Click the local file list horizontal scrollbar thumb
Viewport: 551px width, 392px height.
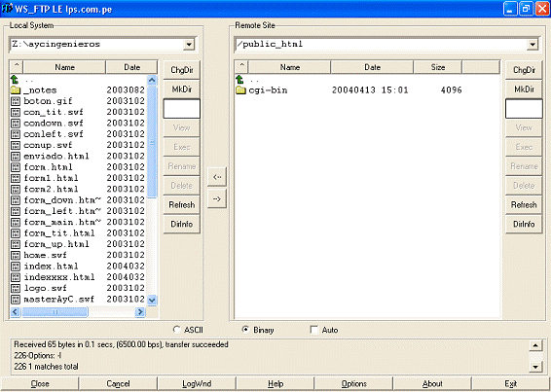tap(55, 311)
